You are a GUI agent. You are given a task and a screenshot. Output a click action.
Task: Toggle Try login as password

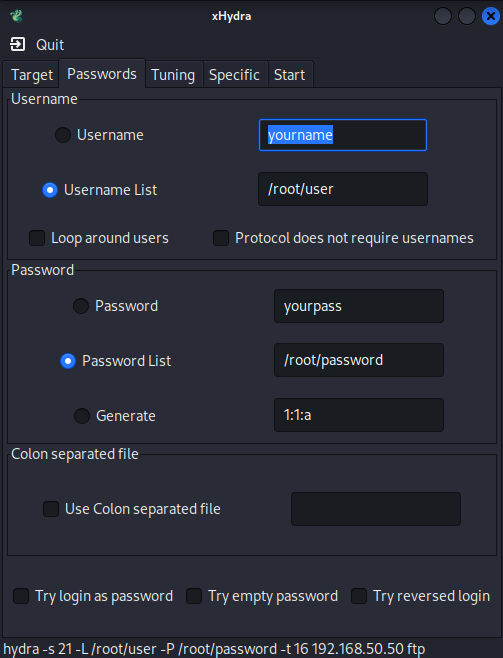(21, 596)
